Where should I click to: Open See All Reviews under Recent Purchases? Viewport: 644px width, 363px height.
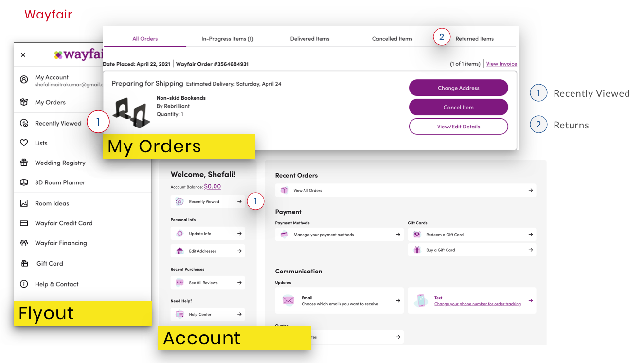tap(208, 283)
